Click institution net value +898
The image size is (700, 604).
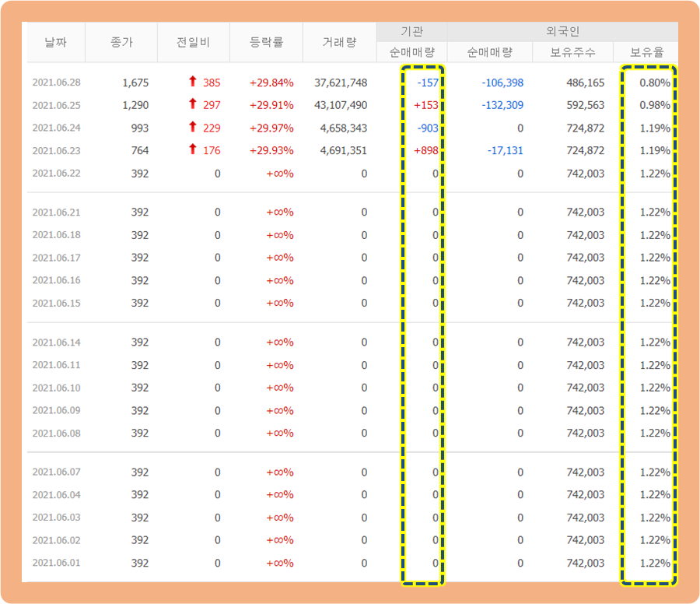click(x=426, y=150)
